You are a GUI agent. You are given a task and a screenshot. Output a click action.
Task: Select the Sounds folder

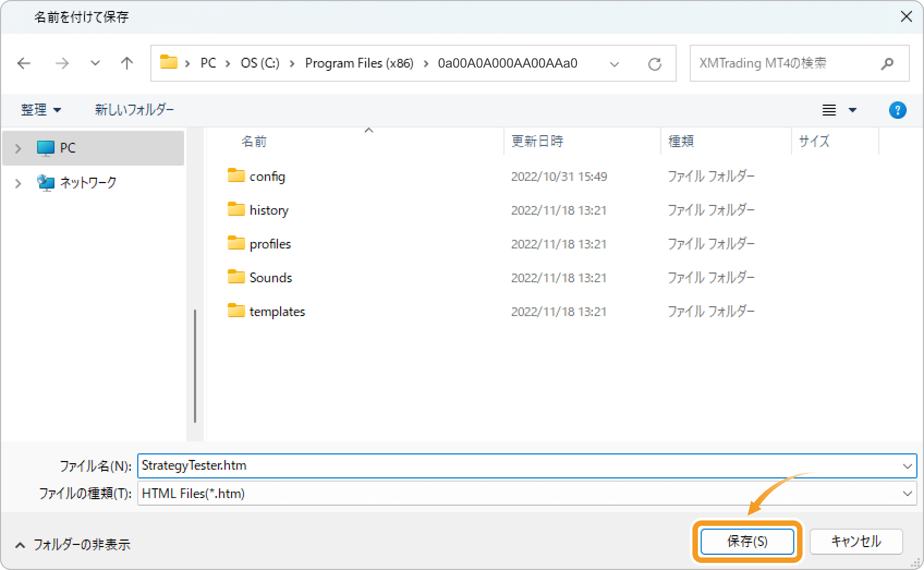(x=271, y=277)
